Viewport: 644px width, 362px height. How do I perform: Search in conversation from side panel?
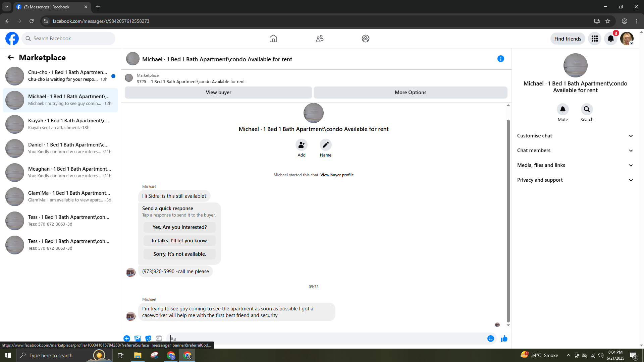coord(587,109)
